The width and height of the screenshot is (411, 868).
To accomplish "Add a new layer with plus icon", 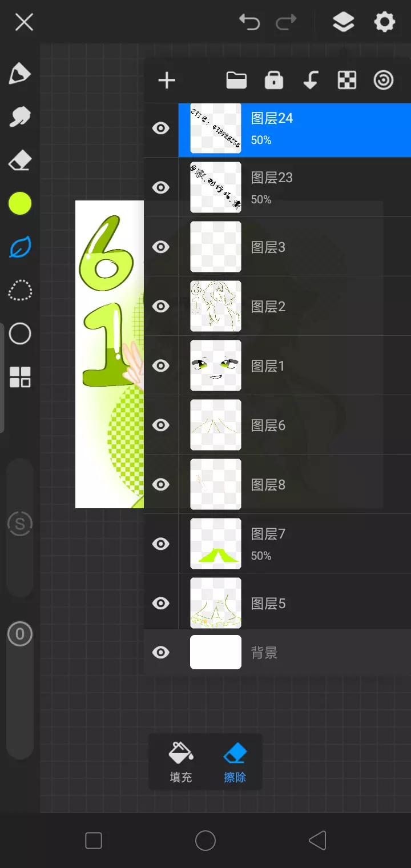I will coord(167,81).
